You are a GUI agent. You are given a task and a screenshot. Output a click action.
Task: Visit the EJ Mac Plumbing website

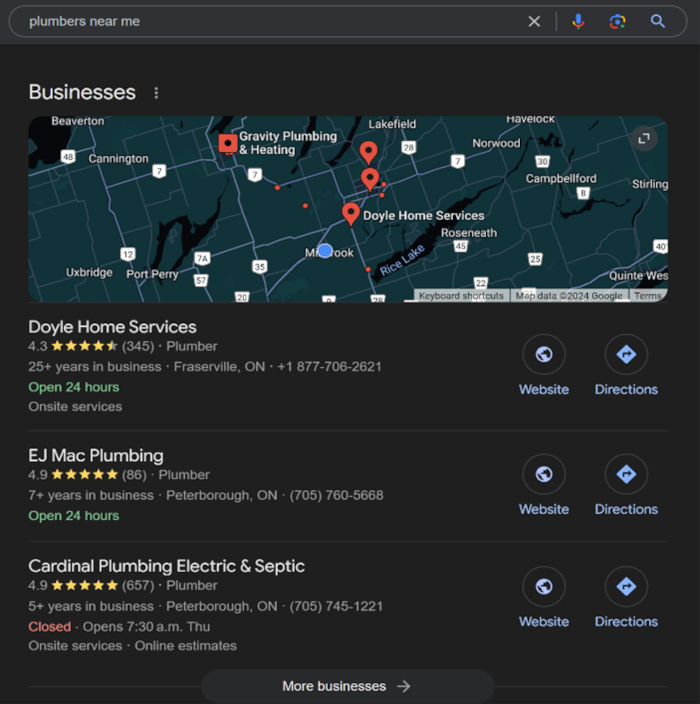(x=544, y=485)
